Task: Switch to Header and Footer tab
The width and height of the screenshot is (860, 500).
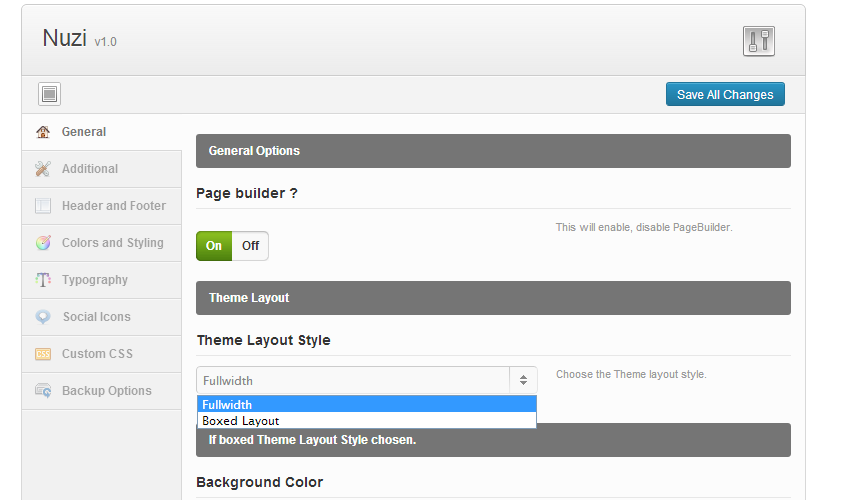Action: [113, 206]
